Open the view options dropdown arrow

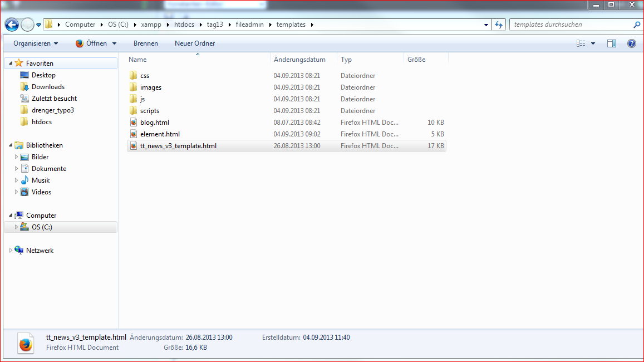(x=593, y=43)
